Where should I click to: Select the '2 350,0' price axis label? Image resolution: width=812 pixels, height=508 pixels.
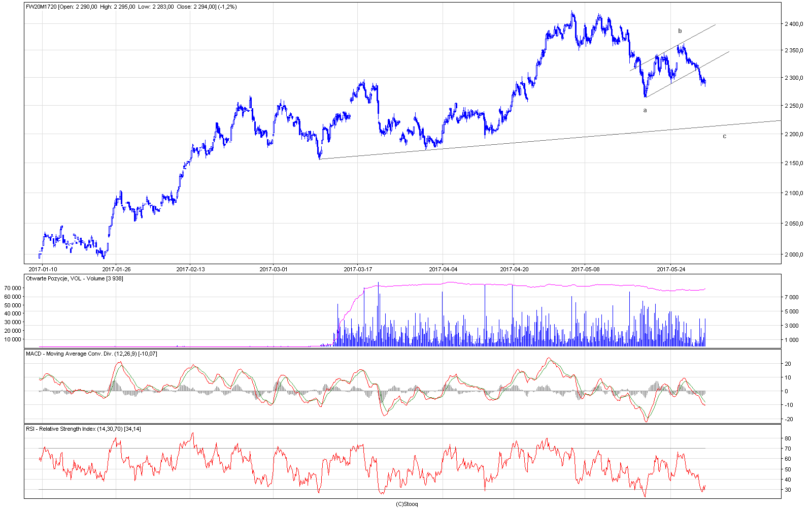794,50
